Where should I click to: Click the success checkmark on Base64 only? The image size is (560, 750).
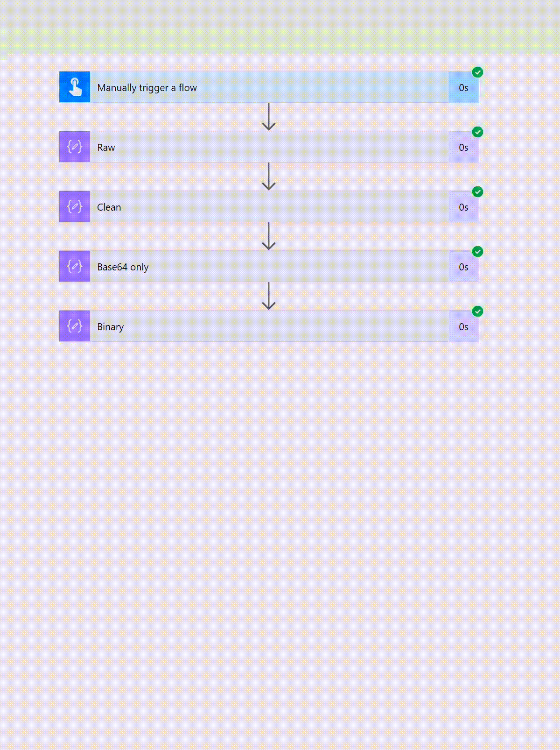click(x=478, y=251)
